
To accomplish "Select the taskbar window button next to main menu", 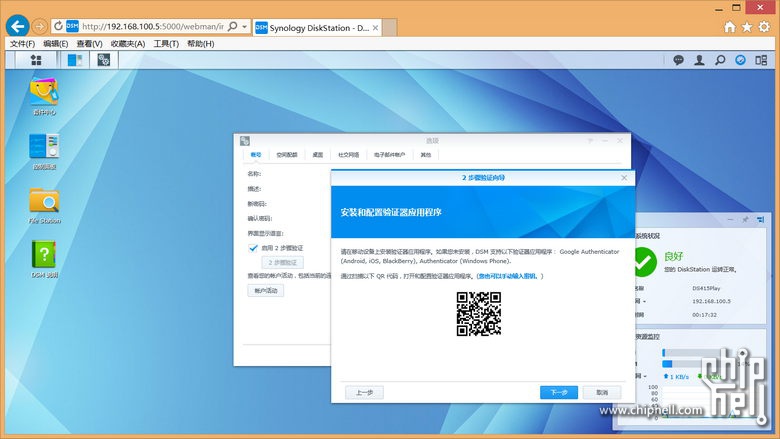I will coord(75,60).
